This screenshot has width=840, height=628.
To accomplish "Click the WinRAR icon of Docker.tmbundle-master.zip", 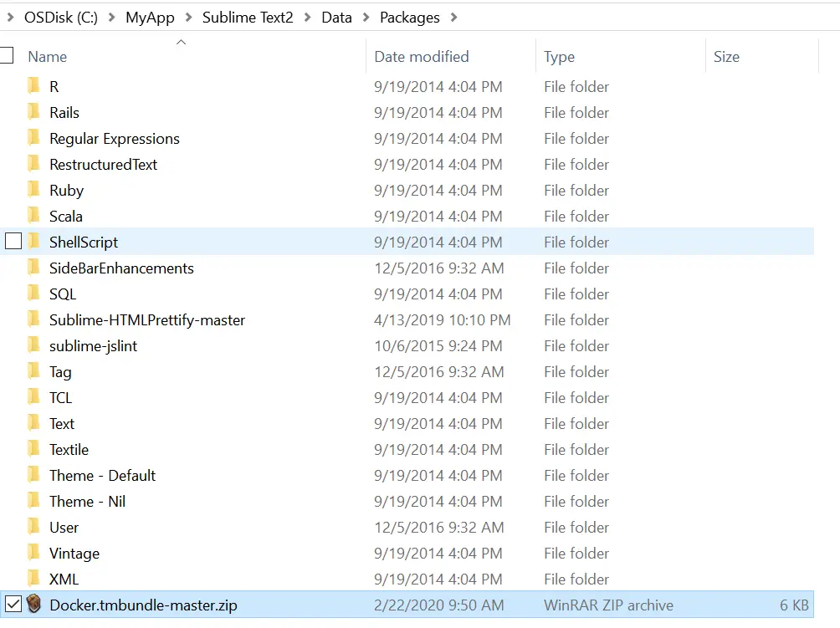I will pos(33,605).
